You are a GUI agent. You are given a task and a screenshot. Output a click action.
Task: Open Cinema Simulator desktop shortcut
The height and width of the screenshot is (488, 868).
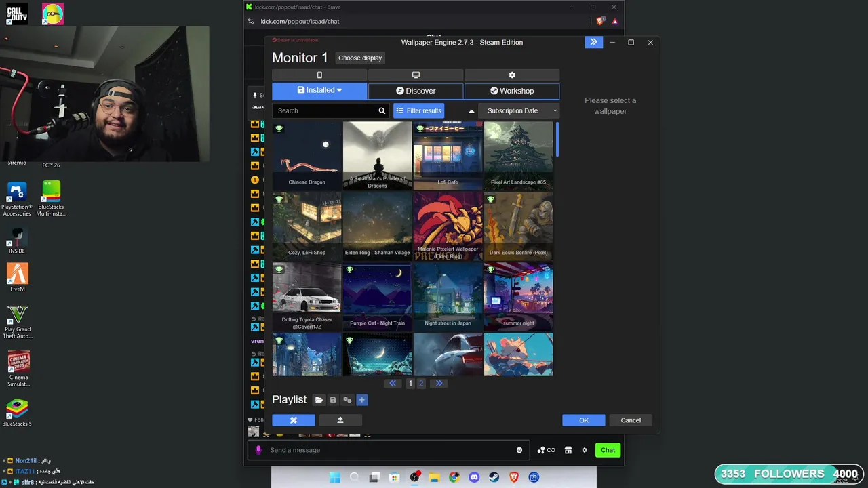18,369
